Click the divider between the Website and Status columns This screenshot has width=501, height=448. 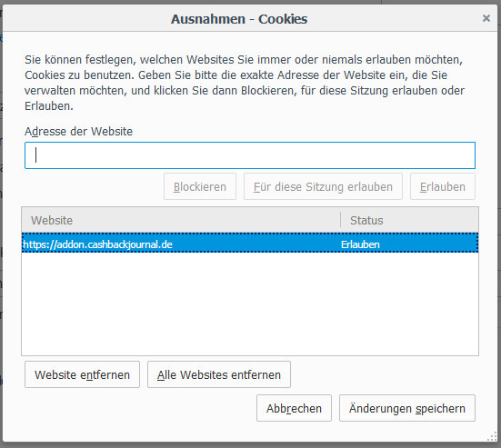pyautogui.click(x=341, y=220)
